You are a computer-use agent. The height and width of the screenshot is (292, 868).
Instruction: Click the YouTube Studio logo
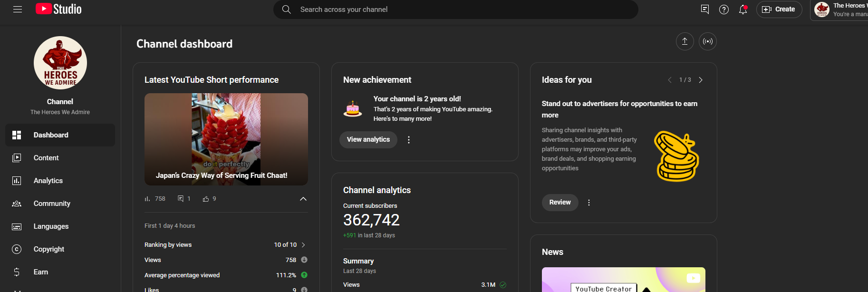[x=58, y=9]
